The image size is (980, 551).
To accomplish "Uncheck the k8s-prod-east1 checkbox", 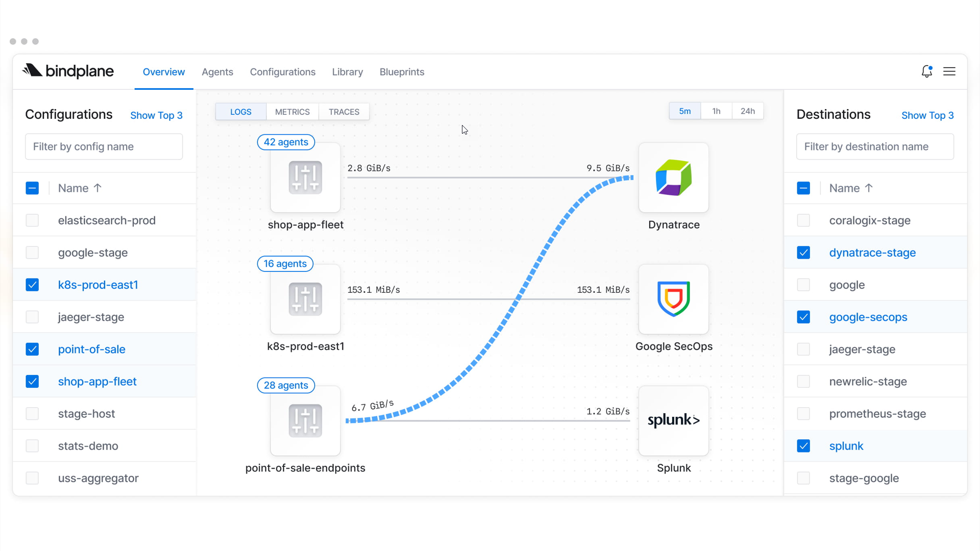I will click(32, 285).
